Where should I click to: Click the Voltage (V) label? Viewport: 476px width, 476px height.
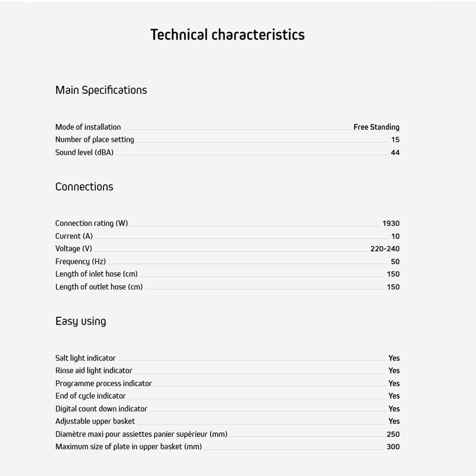tap(74, 249)
